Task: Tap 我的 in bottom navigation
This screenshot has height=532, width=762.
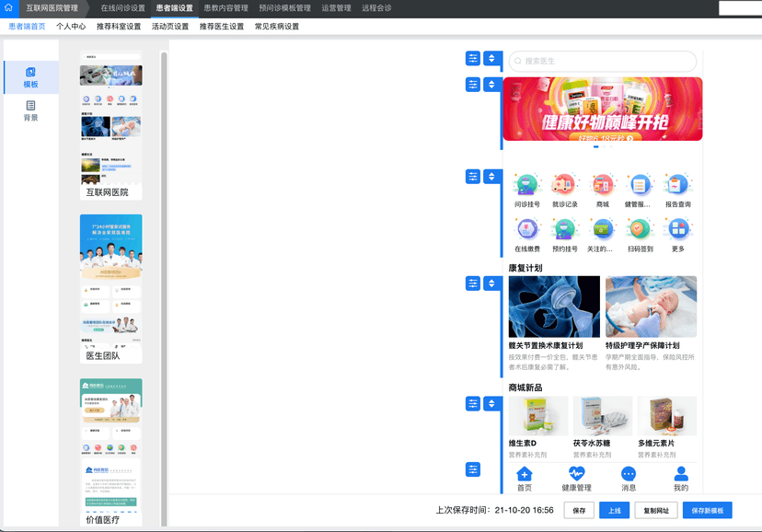Action: 681,479
